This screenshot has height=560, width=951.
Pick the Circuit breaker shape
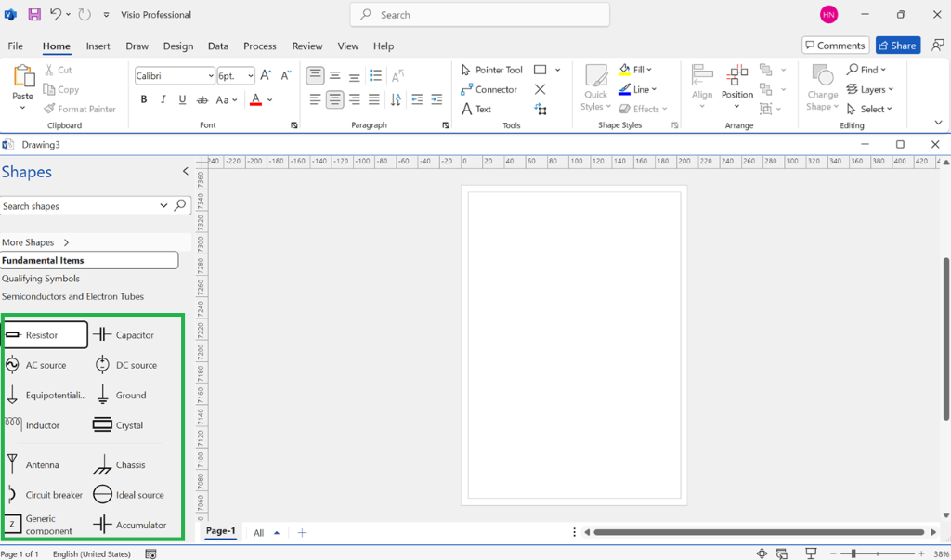coord(44,495)
